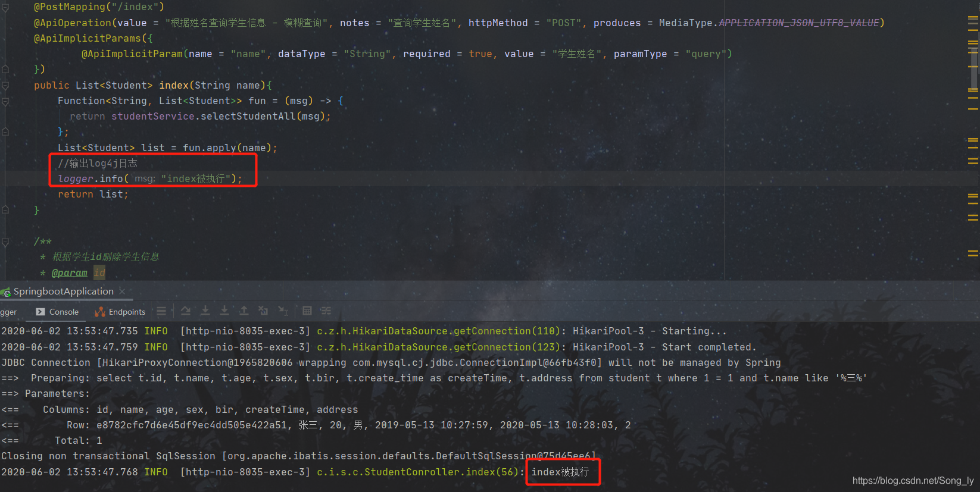The image size is (980, 492).
Task: Switch to the Endpoints tab
Action: tap(120, 312)
